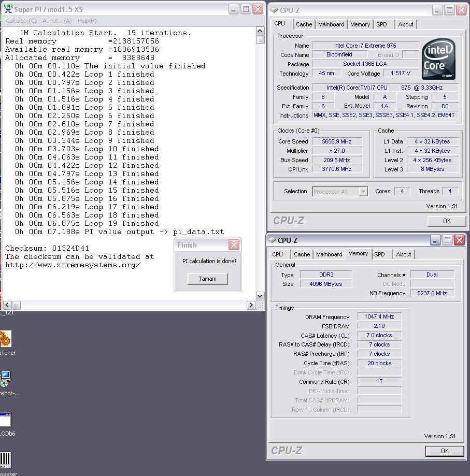Open the screenshot tool desktop icon
The width and height of the screenshot is (470, 476).
pyautogui.click(x=6, y=379)
